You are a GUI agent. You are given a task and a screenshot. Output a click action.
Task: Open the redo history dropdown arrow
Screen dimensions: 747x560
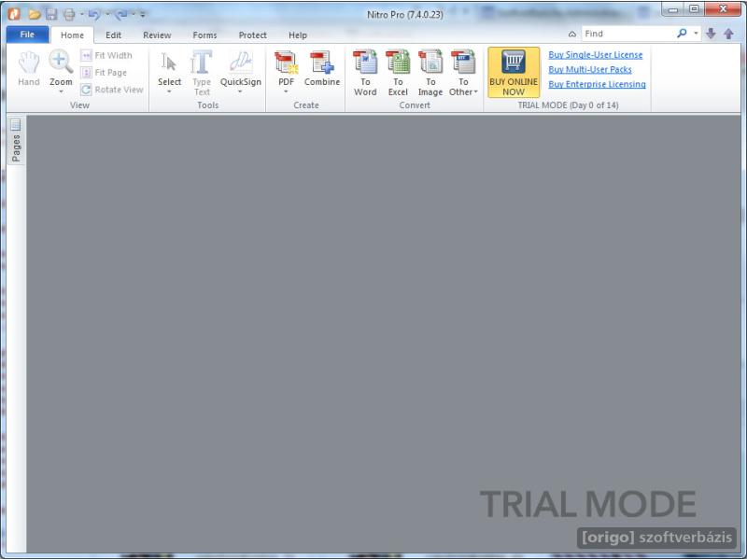pyautogui.click(x=133, y=14)
